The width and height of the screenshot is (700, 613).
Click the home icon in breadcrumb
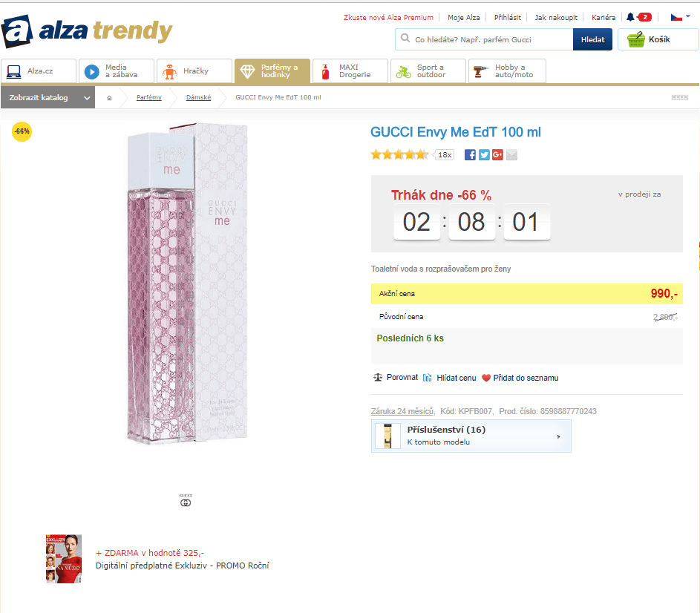[x=109, y=98]
